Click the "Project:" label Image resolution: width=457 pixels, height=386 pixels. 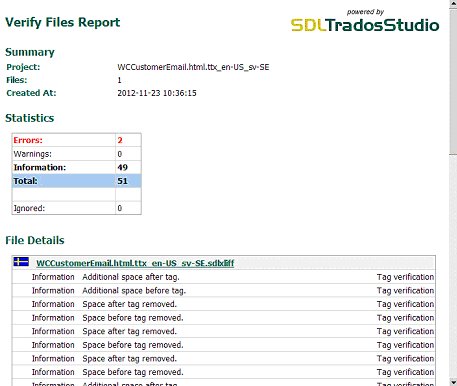coord(23,67)
